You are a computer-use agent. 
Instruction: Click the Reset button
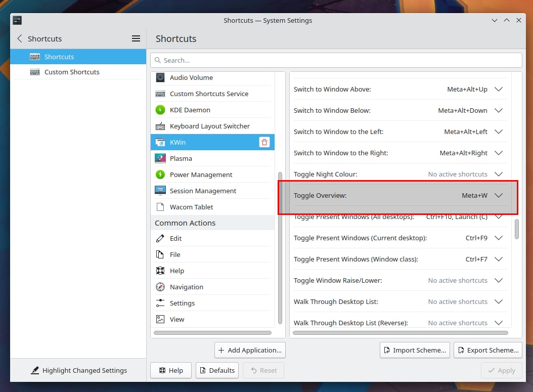[x=263, y=370]
